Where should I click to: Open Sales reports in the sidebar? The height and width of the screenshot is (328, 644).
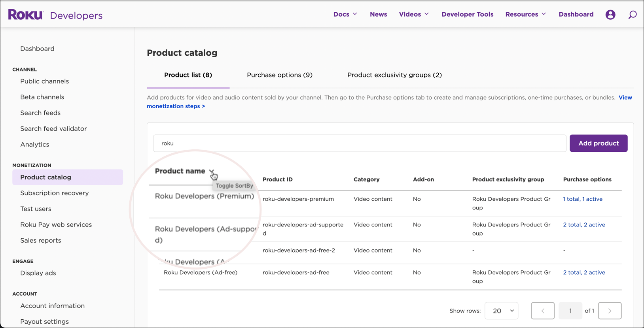tap(41, 240)
